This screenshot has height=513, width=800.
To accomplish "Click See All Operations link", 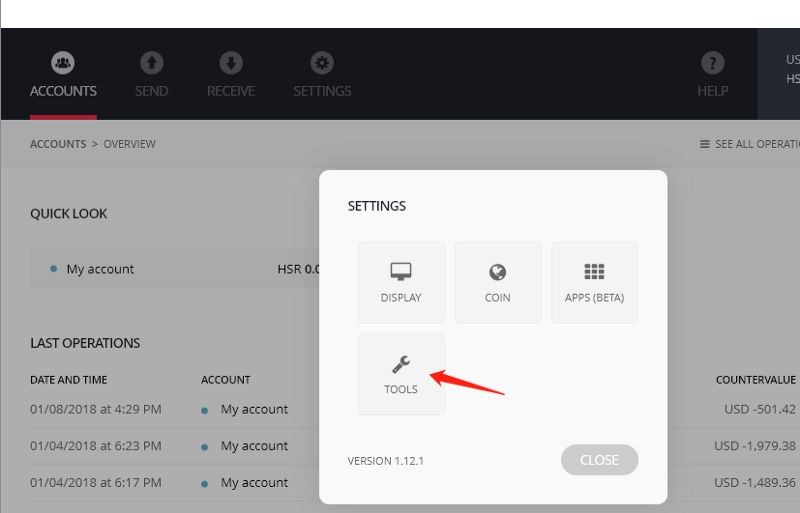I will pyautogui.click(x=749, y=144).
